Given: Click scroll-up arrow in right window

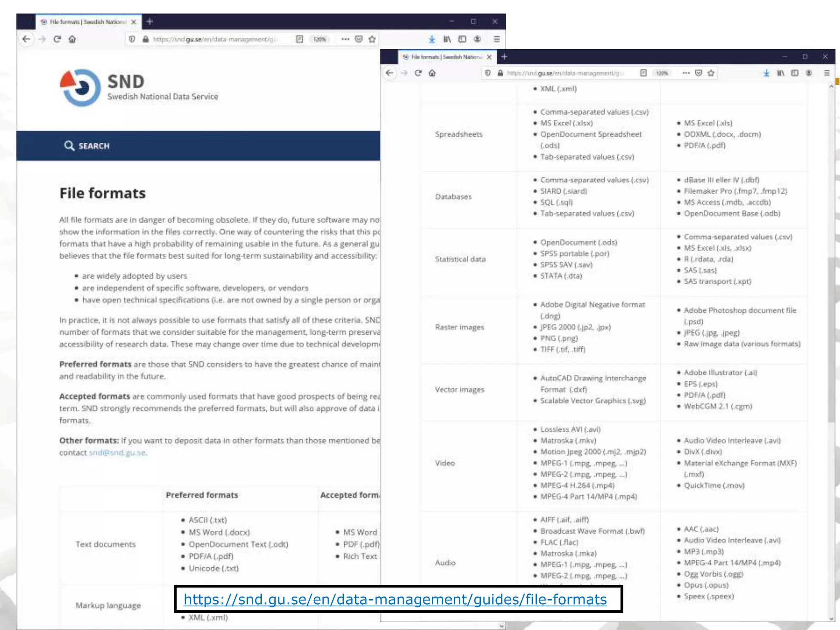Looking at the screenshot, I should click(831, 87).
